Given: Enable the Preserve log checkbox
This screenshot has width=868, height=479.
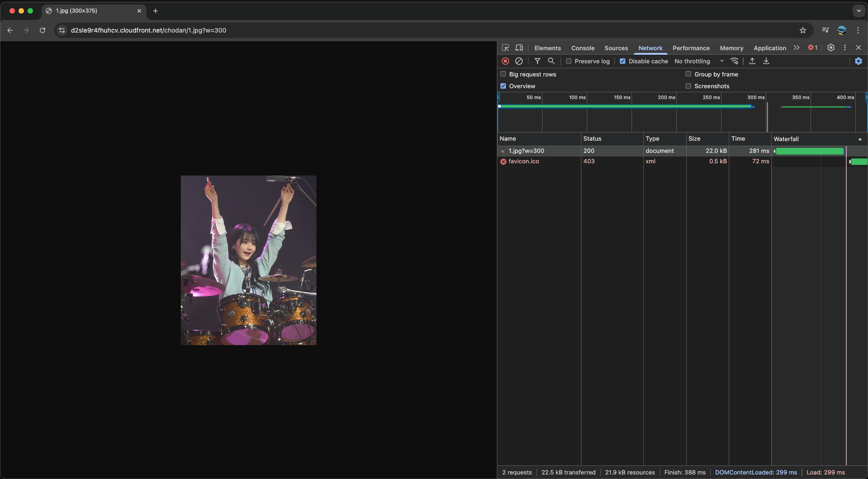Looking at the screenshot, I should (x=569, y=61).
